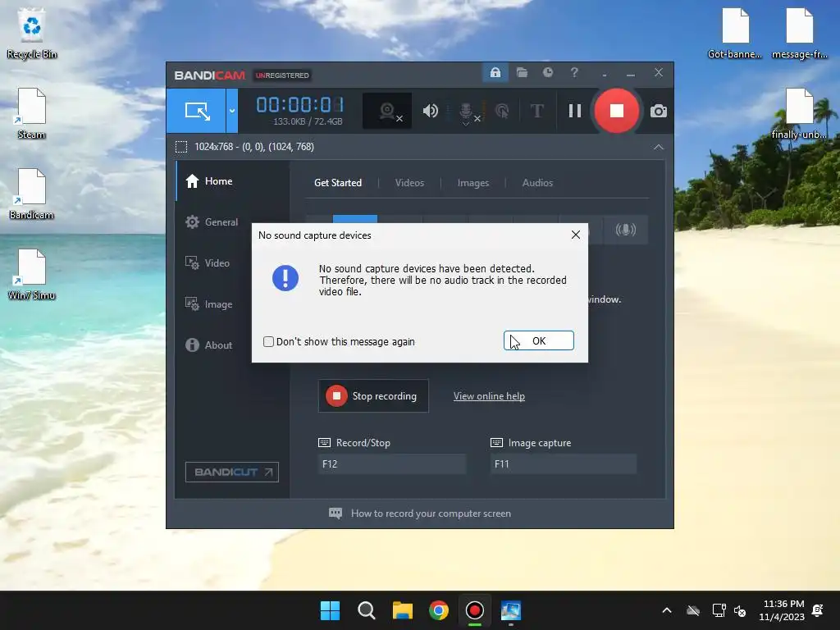Image resolution: width=840 pixels, height=630 pixels.
Task: Switch to the Images tab
Action: point(473,183)
